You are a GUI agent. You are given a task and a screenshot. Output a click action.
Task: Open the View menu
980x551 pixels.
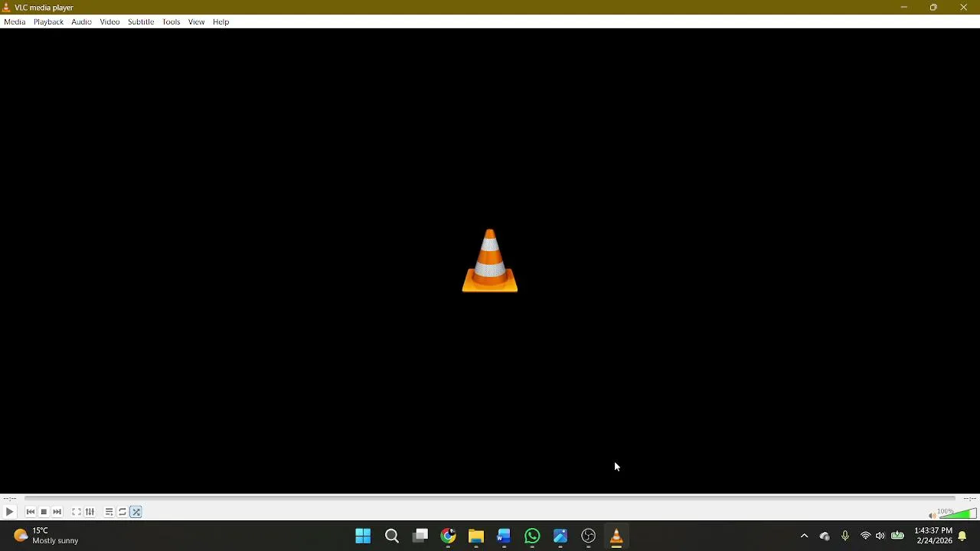(x=196, y=22)
